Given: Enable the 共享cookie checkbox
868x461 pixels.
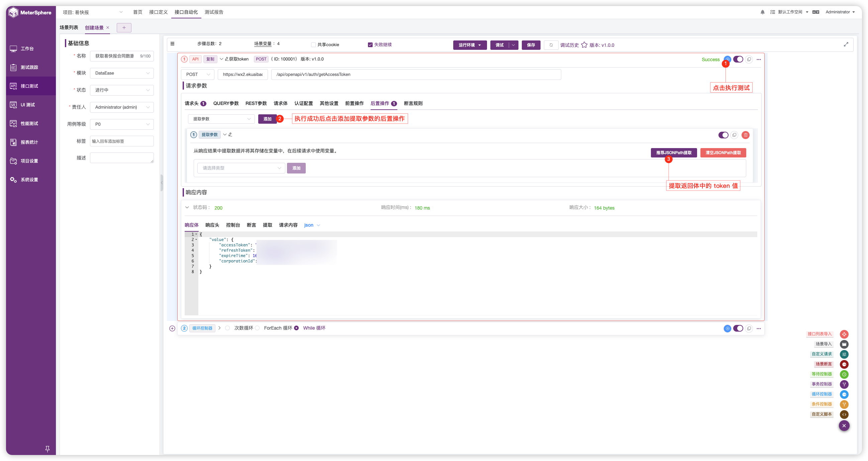Looking at the screenshot, I should [313, 45].
